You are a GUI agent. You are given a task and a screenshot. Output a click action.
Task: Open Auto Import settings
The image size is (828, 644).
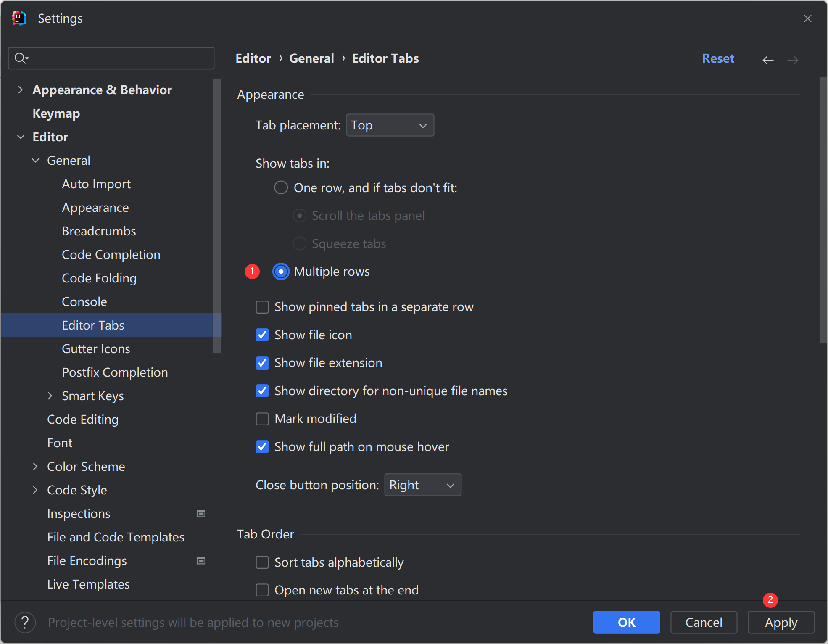(x=96, y=184)
